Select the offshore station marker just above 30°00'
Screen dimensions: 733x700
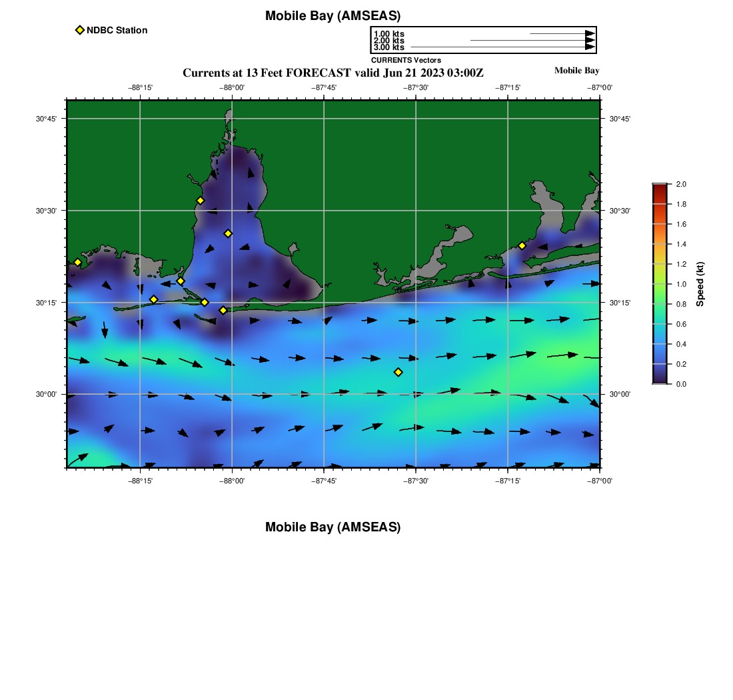point(398,372)
